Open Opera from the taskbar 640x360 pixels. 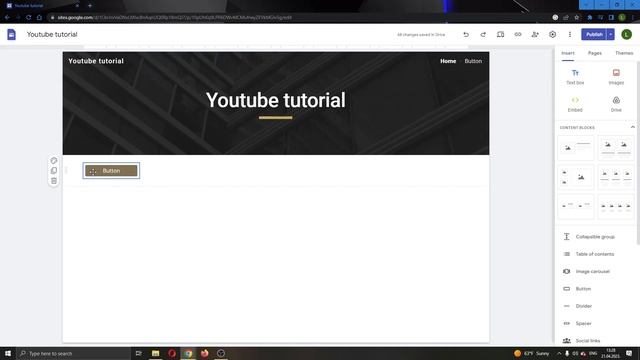[172, 353]
